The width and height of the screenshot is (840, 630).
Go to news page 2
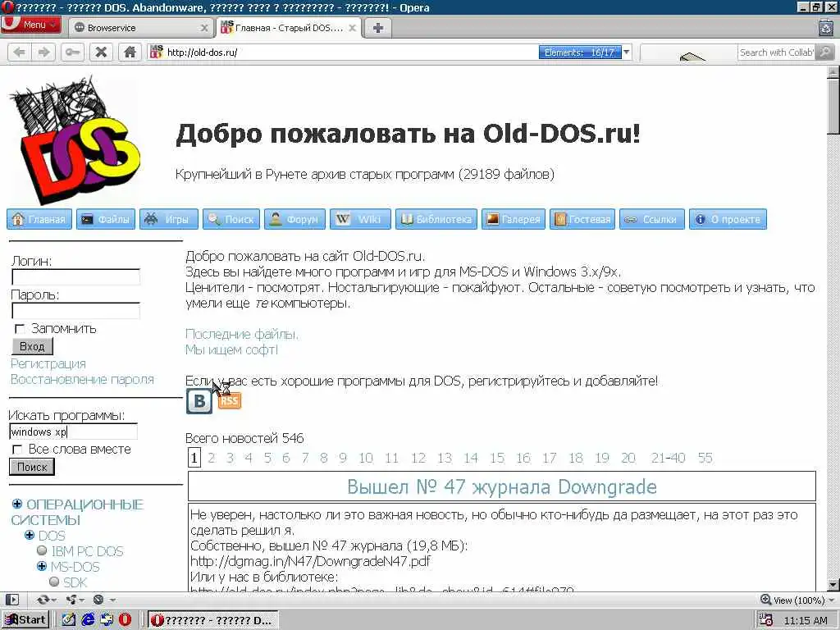click(211, 458)
